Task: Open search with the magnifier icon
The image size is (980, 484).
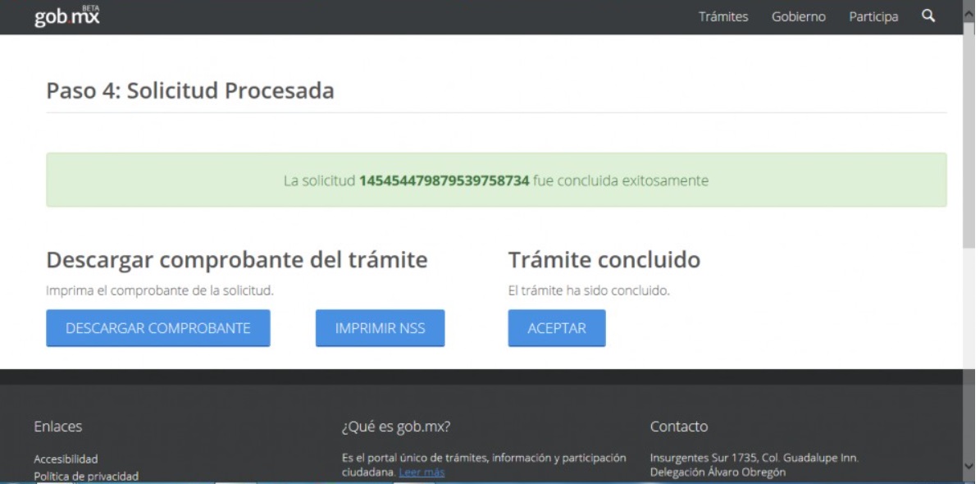Action: (x=928, y=16)
